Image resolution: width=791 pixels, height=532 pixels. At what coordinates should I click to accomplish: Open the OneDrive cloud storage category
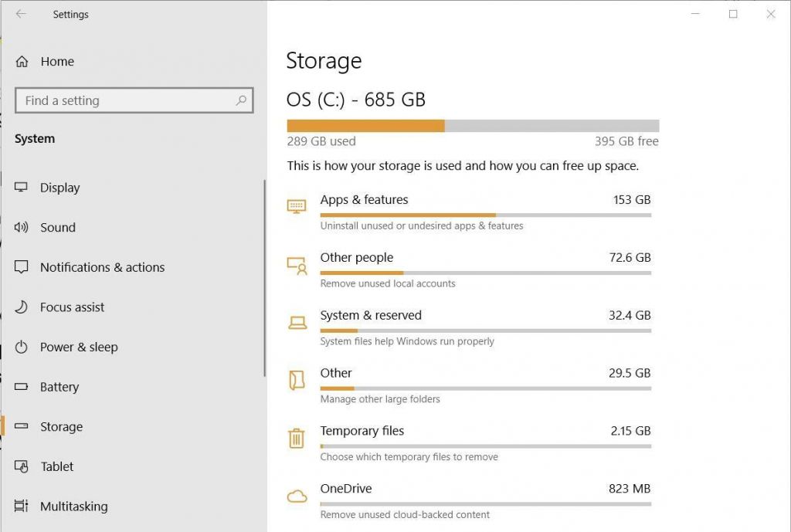point(345,488)
